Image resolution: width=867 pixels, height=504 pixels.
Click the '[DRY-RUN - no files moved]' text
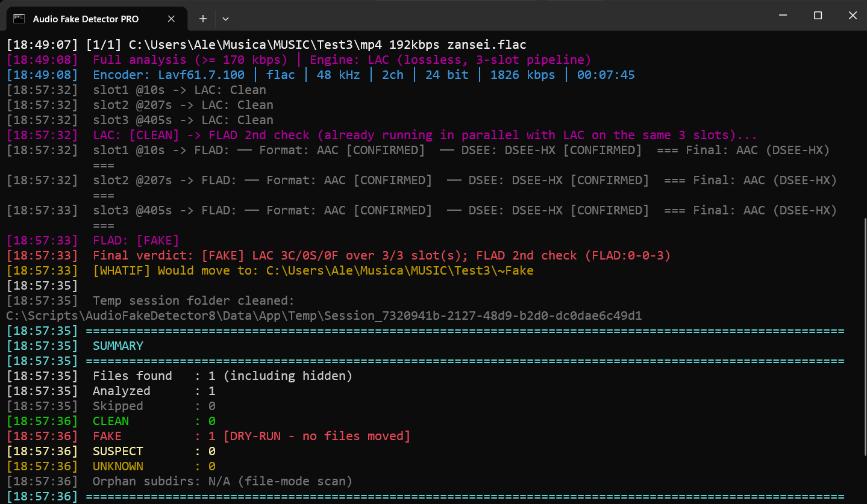317,436
